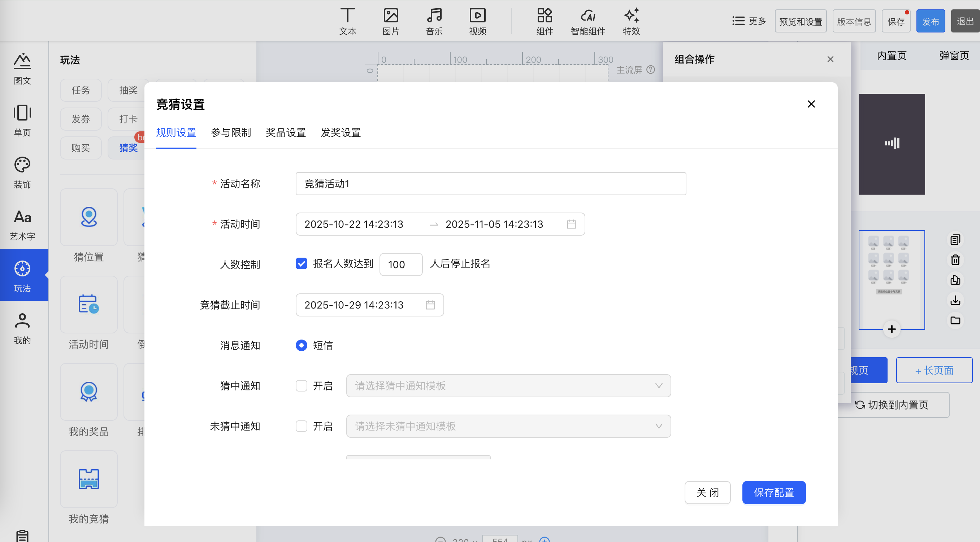The height and width of the screenshot is (542, 980).
Task: Enable the 猜中通知 开启 checkbox
Action: tap(301, 386)
